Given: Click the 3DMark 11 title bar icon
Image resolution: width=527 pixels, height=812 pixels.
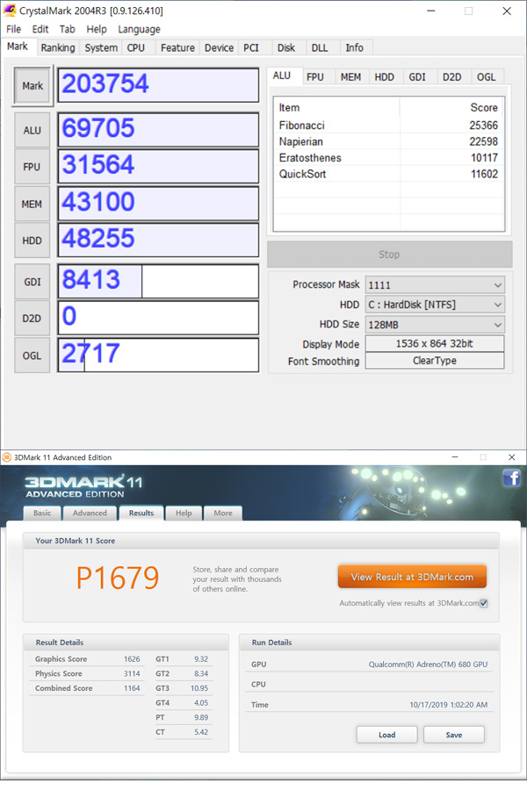Looking at the screenshot, I should (x=7, y=457).
